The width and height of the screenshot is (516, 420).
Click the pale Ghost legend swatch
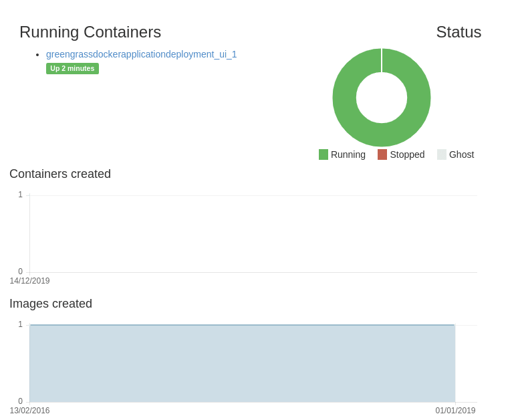pos(442,154)
